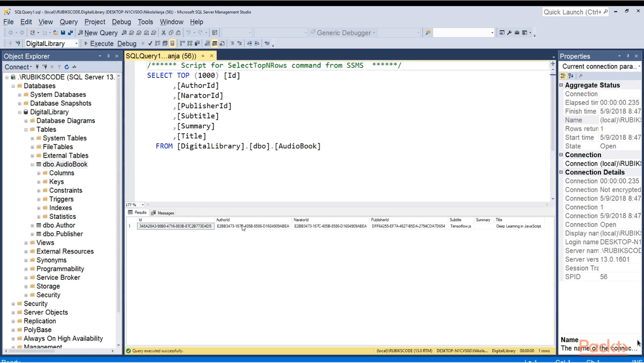Click Display Estimated Execution Plan icon
This screenshot has width=644, height=363.
157,43
